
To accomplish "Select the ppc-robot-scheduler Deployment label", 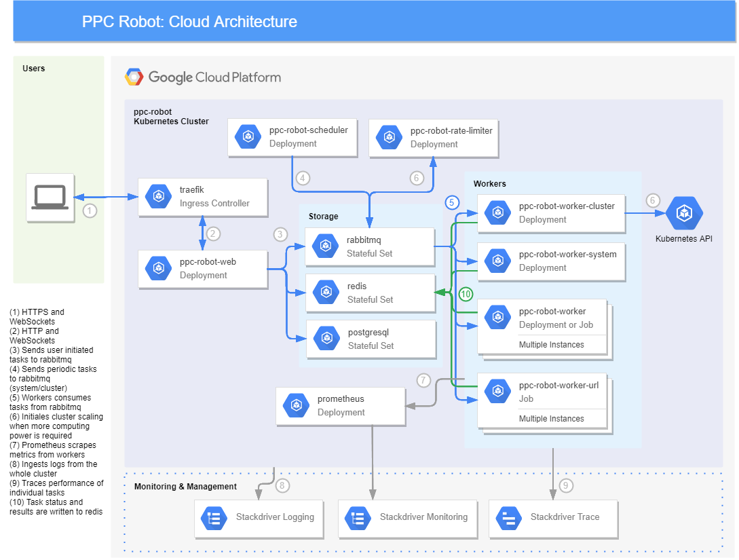I will click(x=309, y=136).
